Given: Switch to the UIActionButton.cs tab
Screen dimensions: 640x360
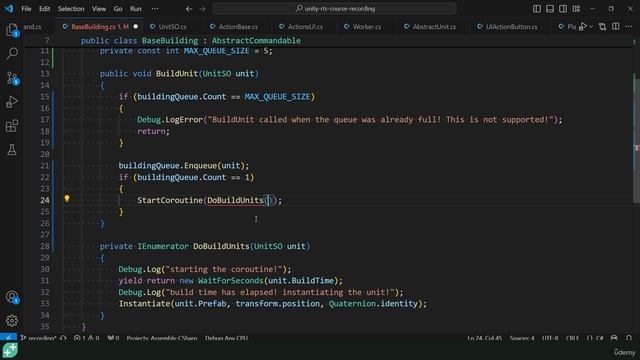Looking at the screenshot, I should pos(511,27).
